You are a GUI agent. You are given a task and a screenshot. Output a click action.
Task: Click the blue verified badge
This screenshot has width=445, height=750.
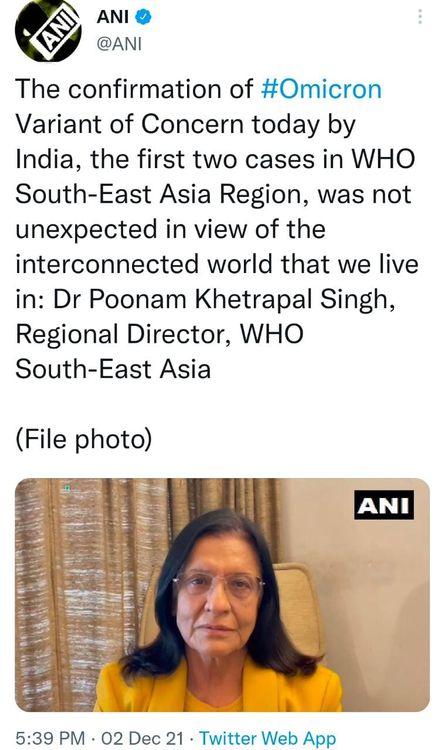(x=144, y=17)
